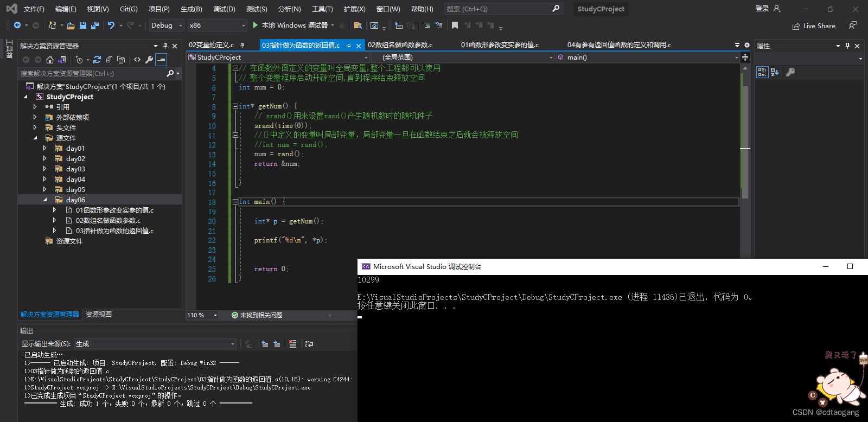
Task: Click the login account icon
Action: tap(777, 9)
